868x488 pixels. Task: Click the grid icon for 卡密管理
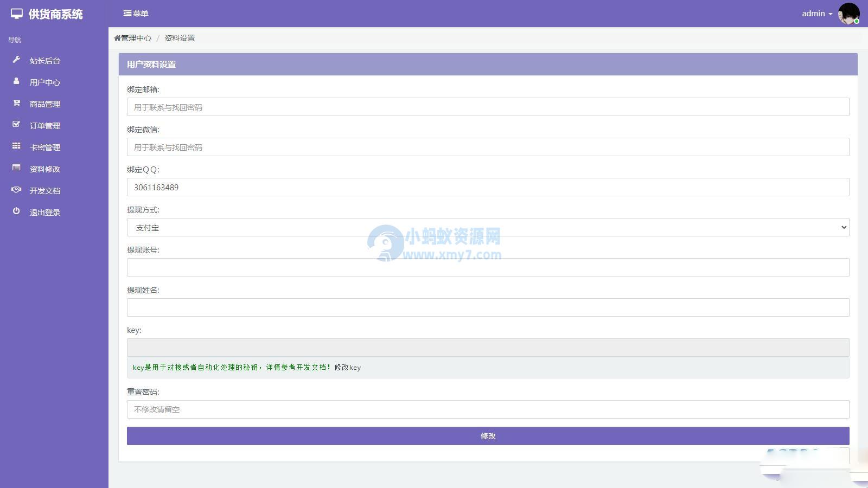(16, 146)
